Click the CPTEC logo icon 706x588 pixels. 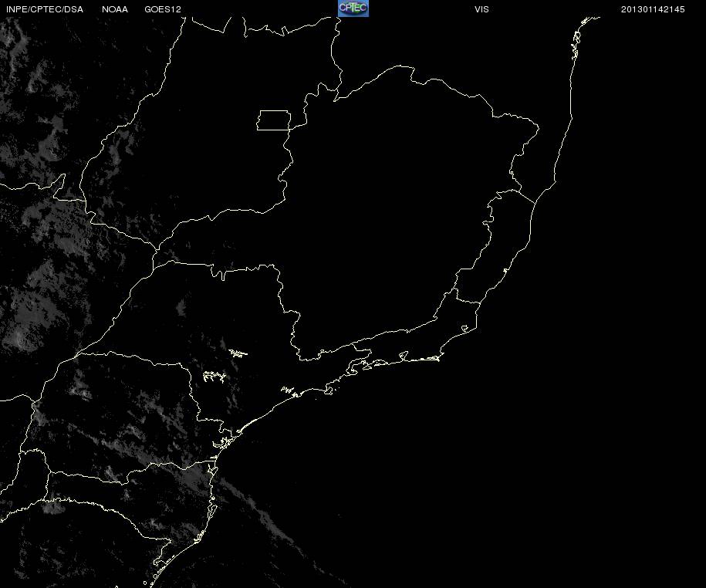click(353, 8)
